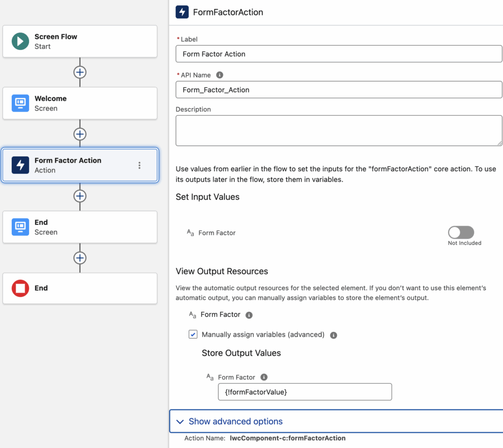Select the End screen element icon
The width and height of the screenshot is (503, 448).
(20, 227)
